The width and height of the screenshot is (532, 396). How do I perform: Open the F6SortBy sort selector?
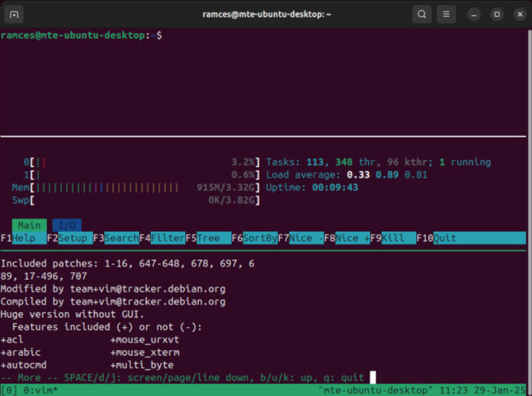[254, 238]
